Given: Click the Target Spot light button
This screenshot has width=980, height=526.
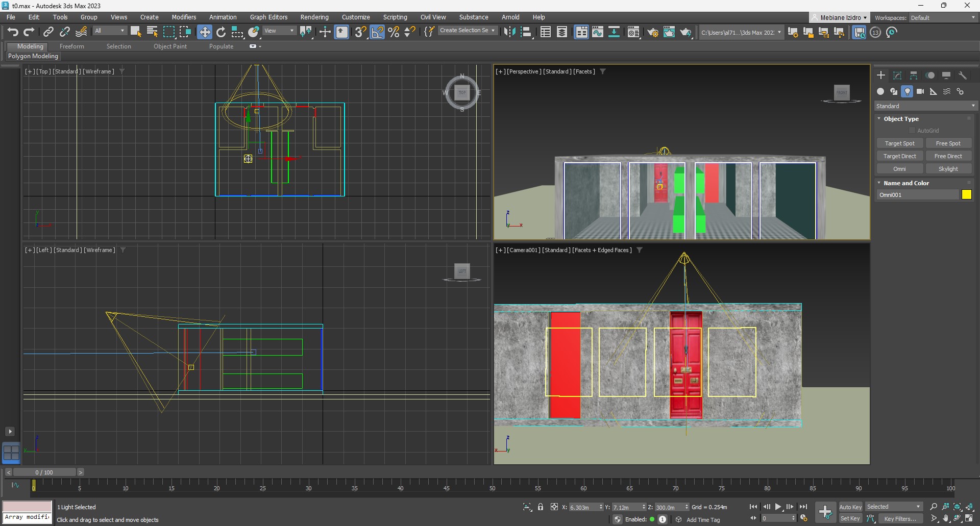Looking at the screenshot, I should [x=899, y=143].
